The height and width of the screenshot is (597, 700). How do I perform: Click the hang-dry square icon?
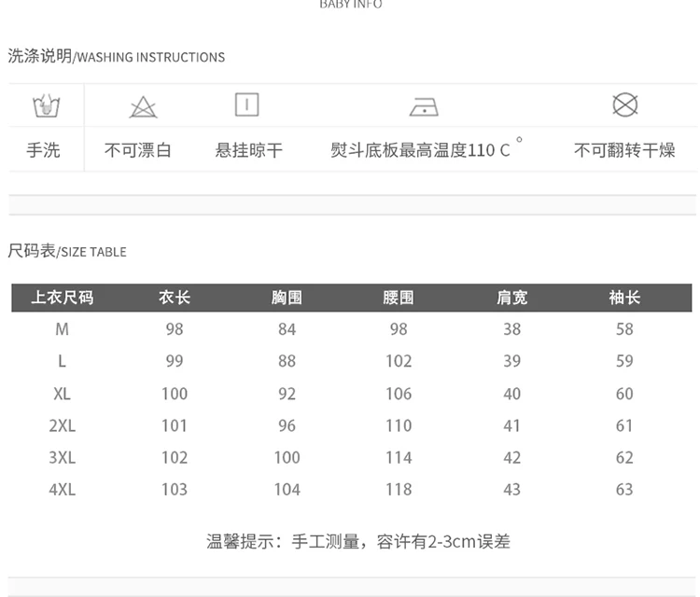(x=247, y=104)
